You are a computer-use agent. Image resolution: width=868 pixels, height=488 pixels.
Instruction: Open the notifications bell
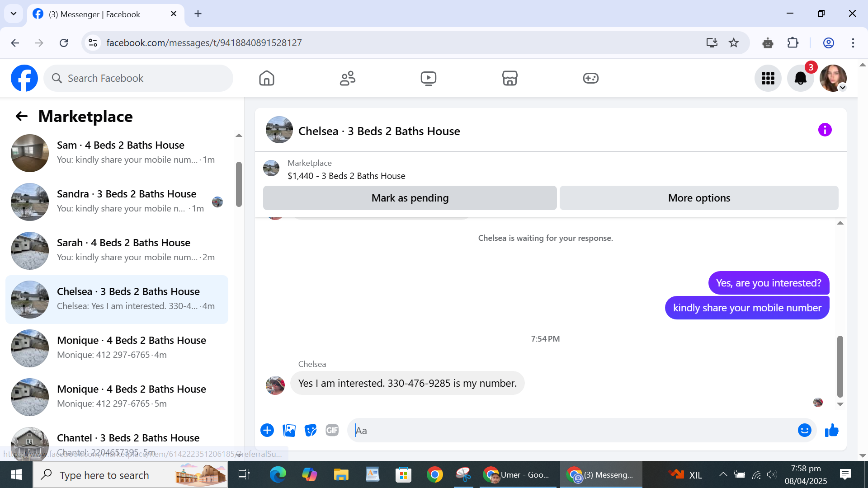pyautogui.click(x=800, y=78)
